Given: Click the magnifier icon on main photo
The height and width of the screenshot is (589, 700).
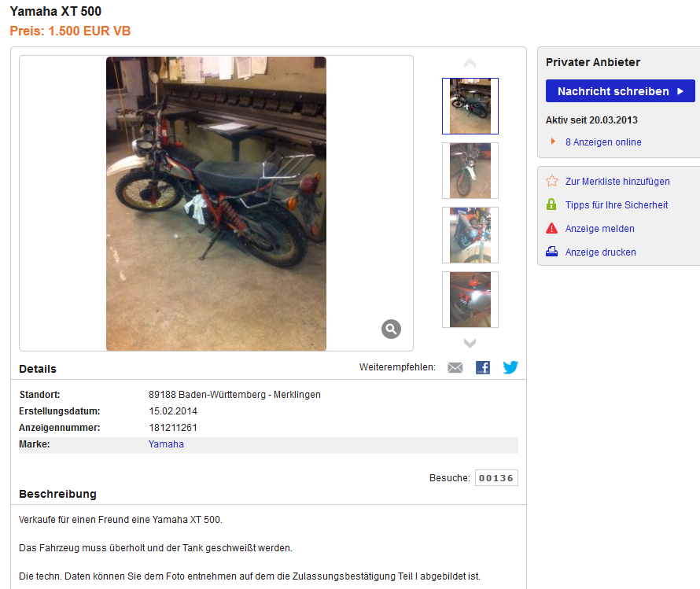Looking at the screenshot, I should click(391, 329).
